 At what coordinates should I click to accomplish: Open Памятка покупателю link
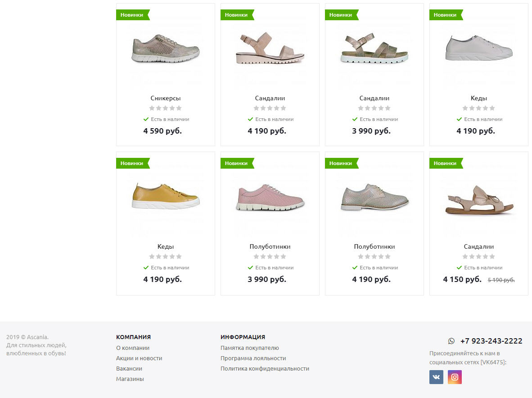[x=250, y=348]
